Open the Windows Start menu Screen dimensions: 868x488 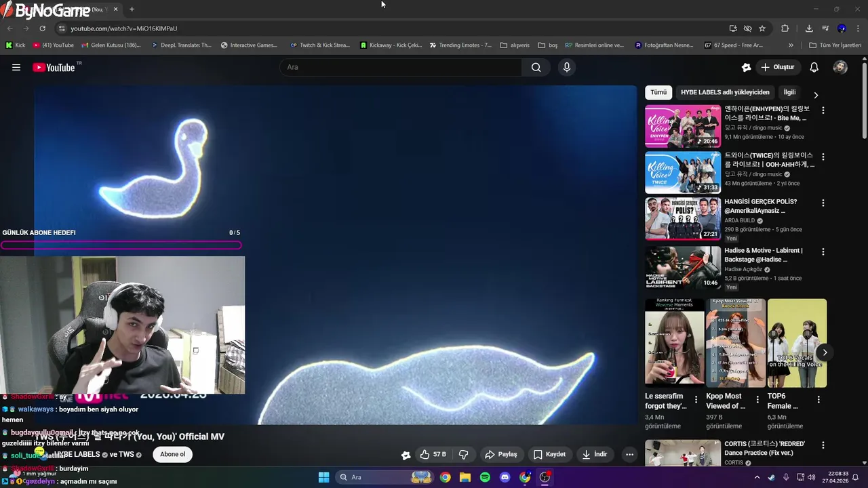(323, 477)
